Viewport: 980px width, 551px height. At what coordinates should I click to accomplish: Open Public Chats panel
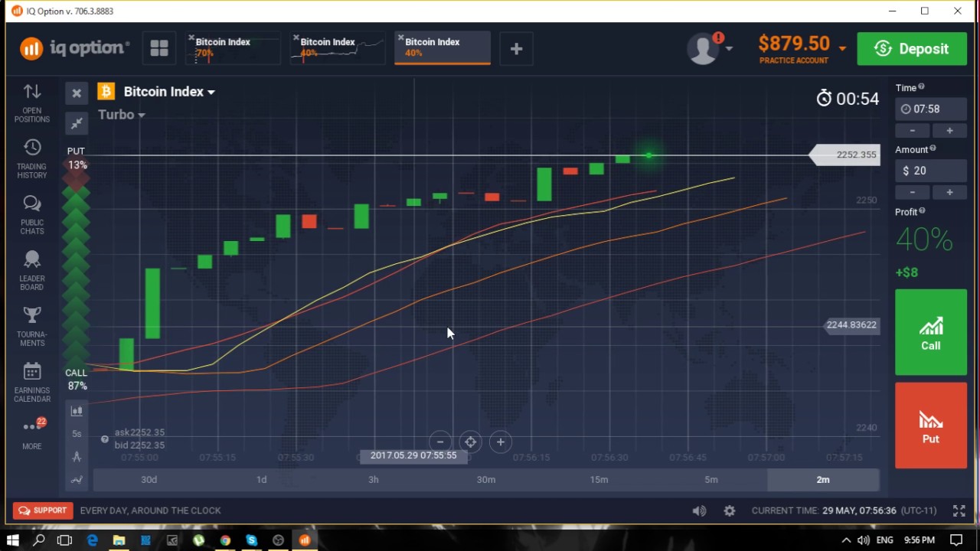point(32,215)
